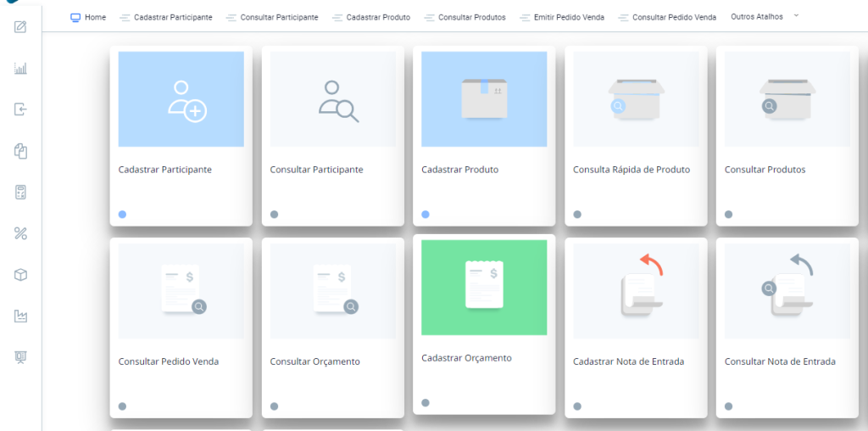Toggle the gray dot on Consultar Produtos card

pyautogui.click(x=728, y=215)
